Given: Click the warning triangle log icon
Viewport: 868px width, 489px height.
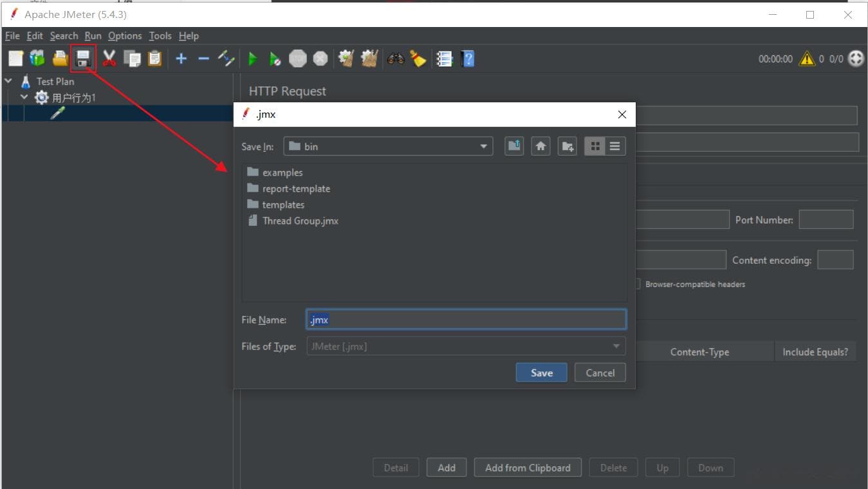Looking at the screenshot, I should (807, 59).
